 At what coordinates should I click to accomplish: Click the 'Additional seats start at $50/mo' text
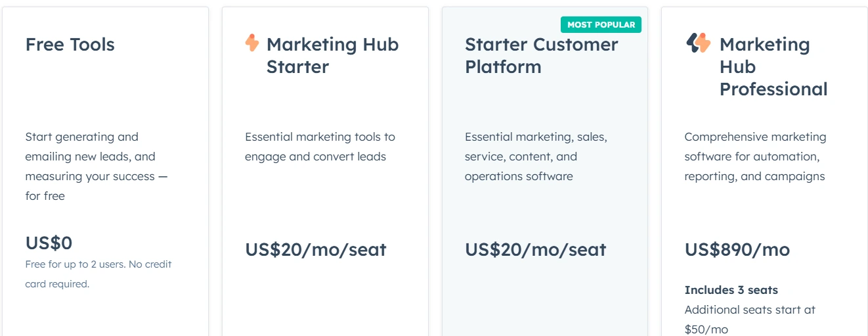click(750, 320)
